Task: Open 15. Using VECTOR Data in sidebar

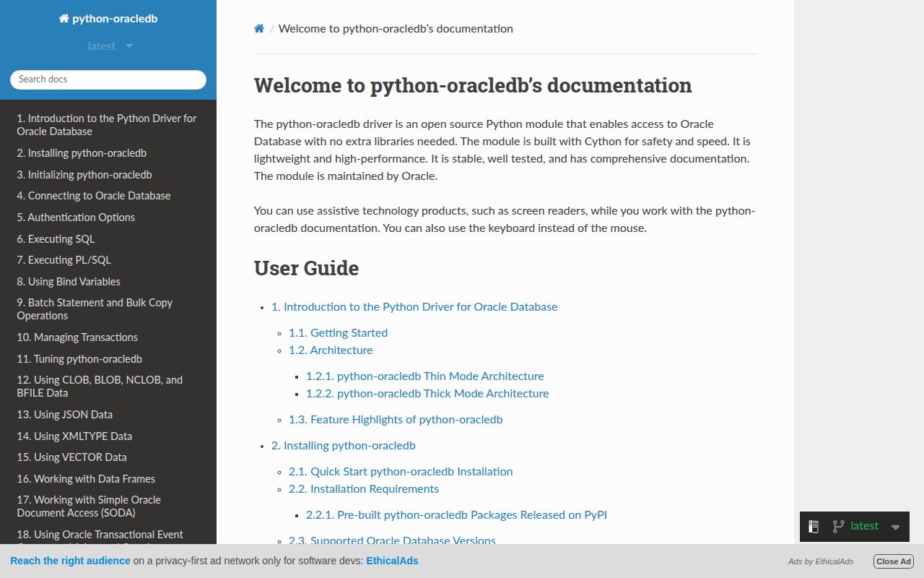Action: 108,457
